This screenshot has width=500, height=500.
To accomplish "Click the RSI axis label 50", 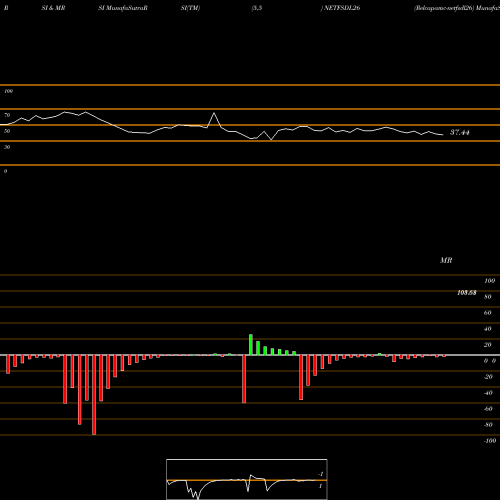I will click(x=7, y=131).
